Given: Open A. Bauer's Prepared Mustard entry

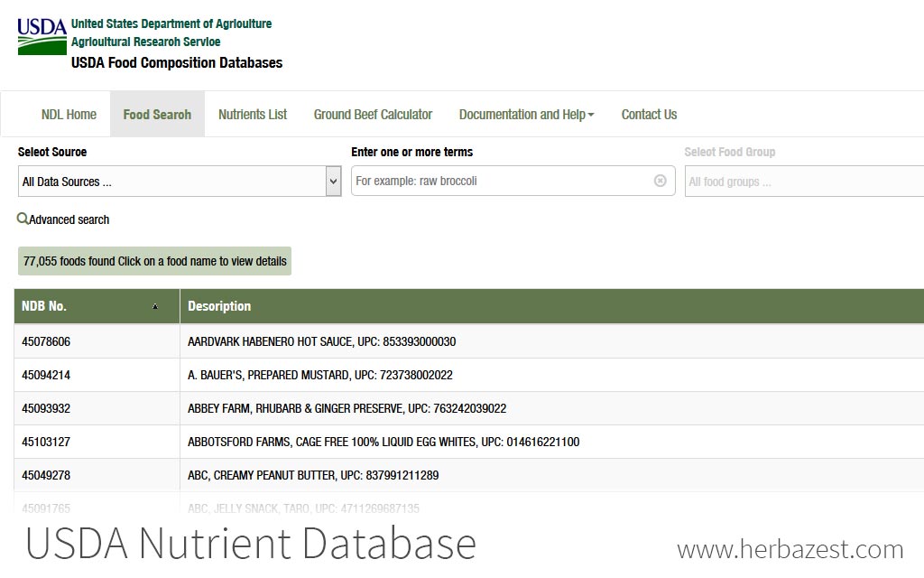Looking at the screenshot, I should pyautogui.click(x=319, y=375).
